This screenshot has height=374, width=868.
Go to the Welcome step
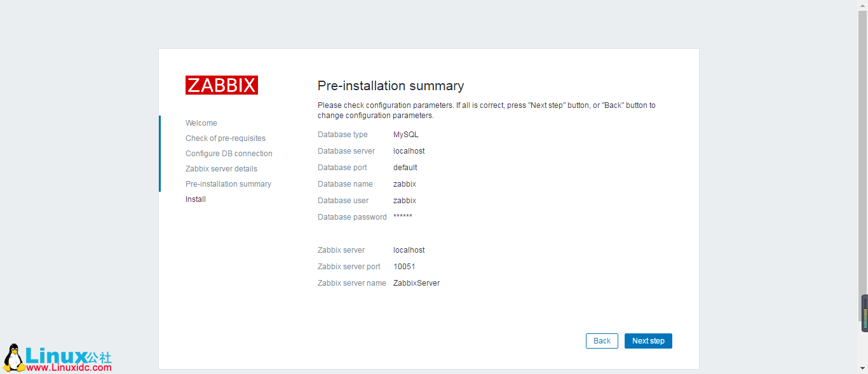click(x=201, y=123)
